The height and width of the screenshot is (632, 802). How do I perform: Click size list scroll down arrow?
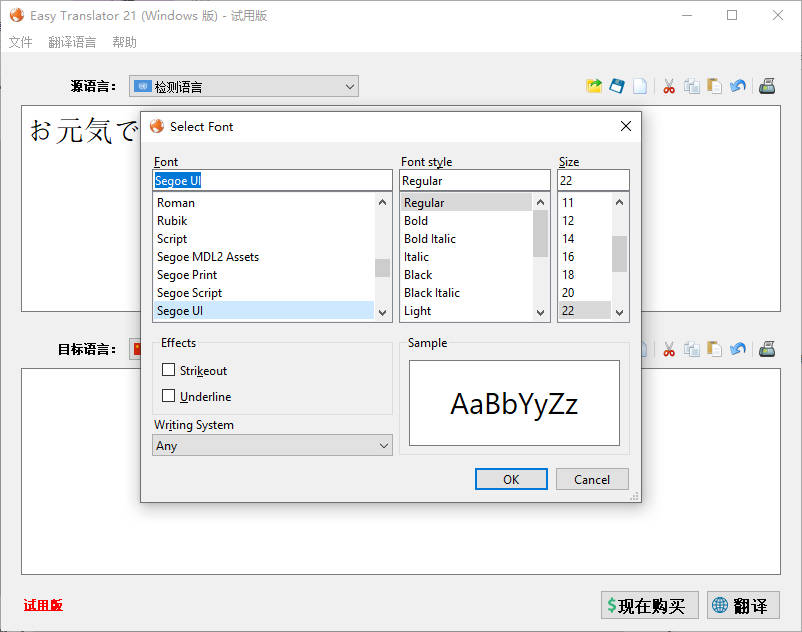tap(619, 312)
